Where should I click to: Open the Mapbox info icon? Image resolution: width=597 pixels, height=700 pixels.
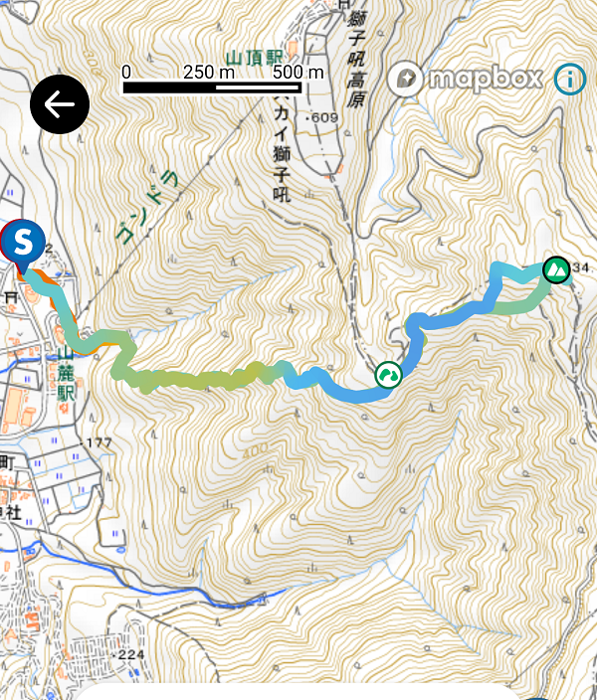pyautogui.click(x=570, y=79)
